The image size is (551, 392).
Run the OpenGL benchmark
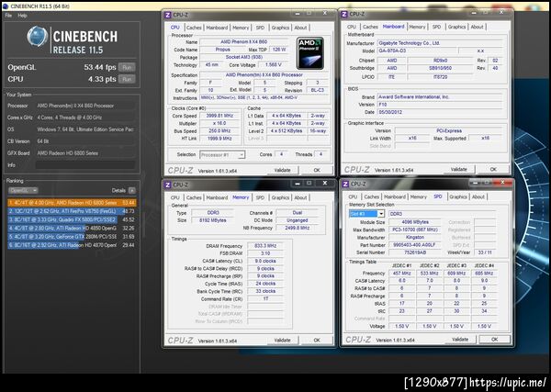point(127,67)
